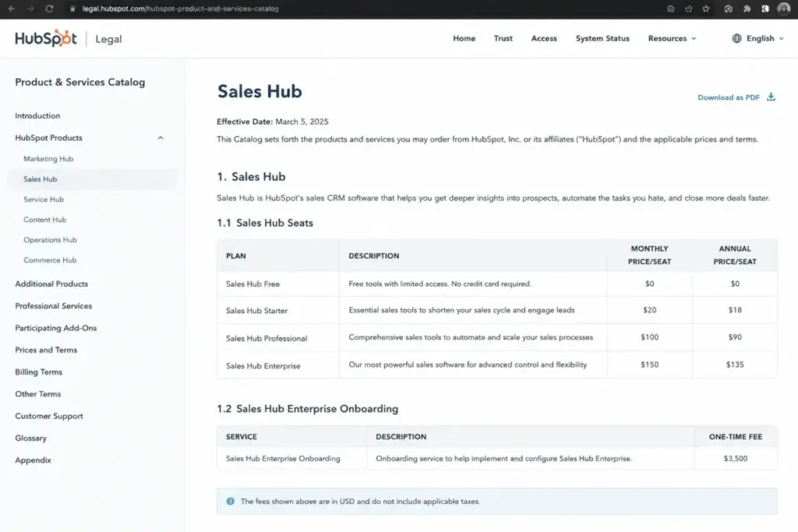Image resolution: width=798 pixels, height=532 pixels.
Task: Click Download as PDF link
Action: tap(729, 97)
